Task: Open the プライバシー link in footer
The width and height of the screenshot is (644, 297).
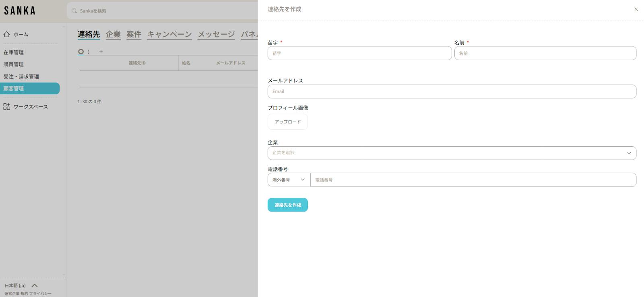Action: pyautogui.click(x=40, y=294)
